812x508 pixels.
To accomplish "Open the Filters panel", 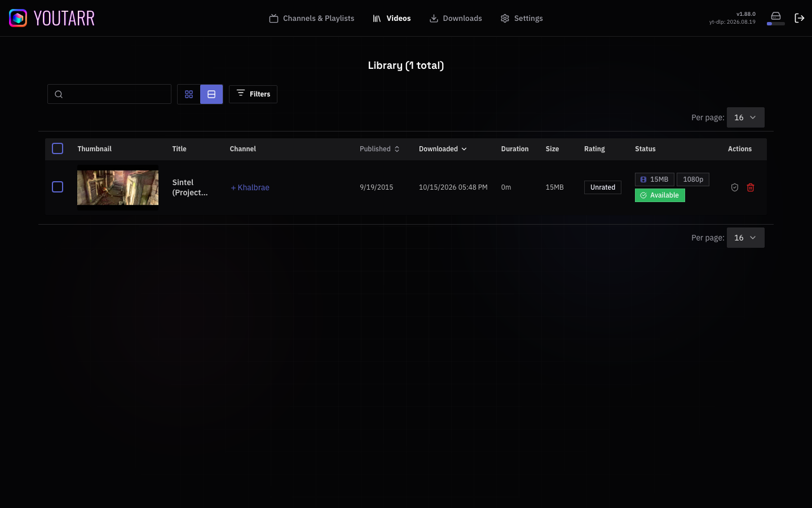I will coord(253,94).
